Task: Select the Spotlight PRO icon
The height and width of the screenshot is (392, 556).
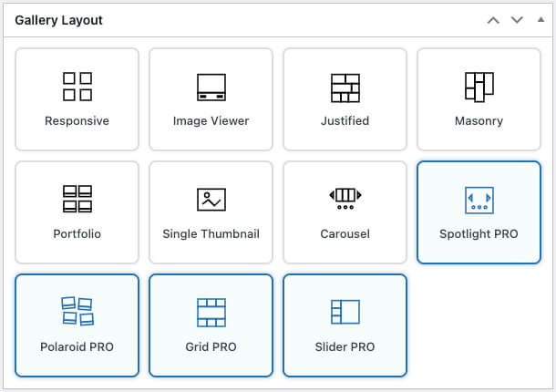Action: pos(479,200)
